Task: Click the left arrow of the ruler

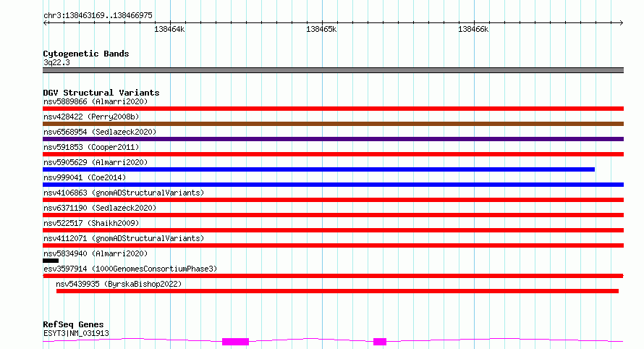Action: 45,23
